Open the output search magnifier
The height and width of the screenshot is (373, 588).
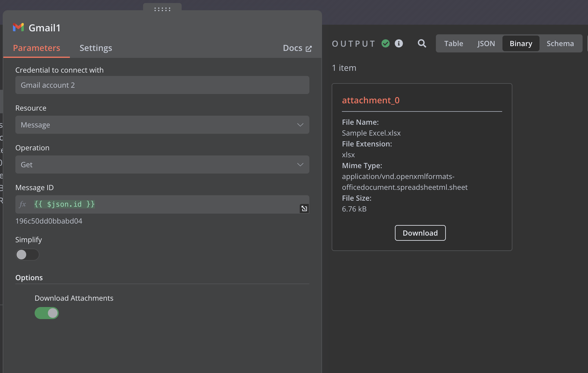tap(422, 43)
